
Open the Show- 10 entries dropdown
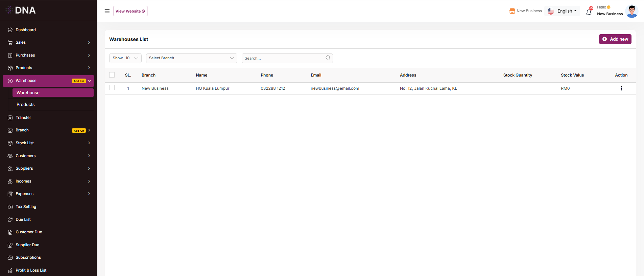coord(125,58)
